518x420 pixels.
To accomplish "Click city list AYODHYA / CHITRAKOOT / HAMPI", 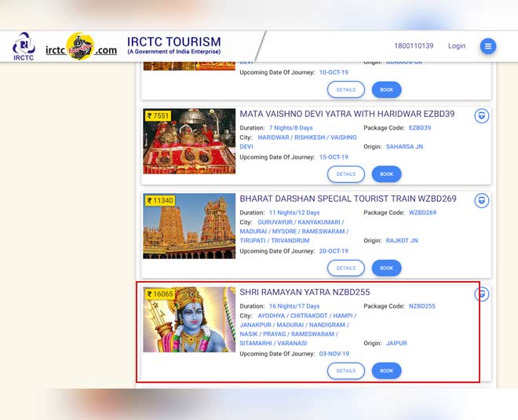I will point(307,316).
